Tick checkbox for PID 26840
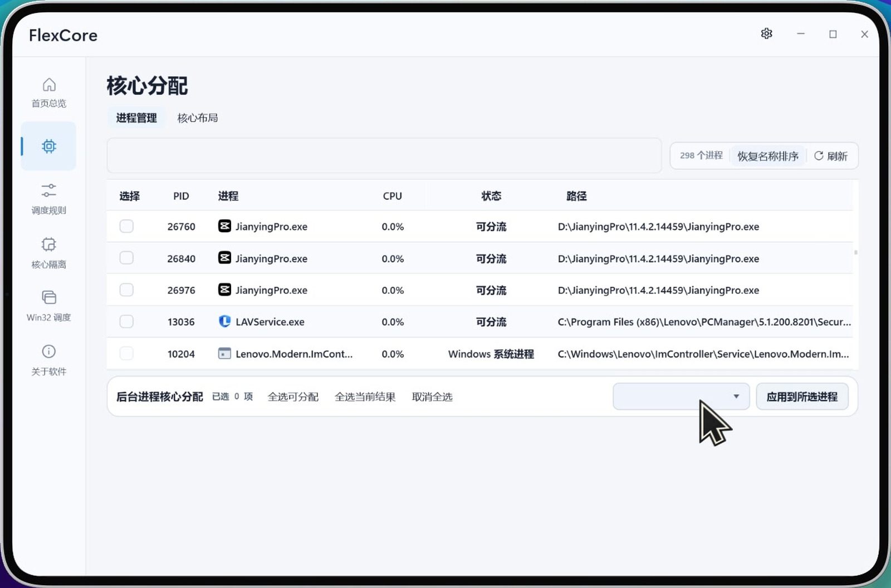The width and height of the screenshot is (891, 588). click(126, 258)
